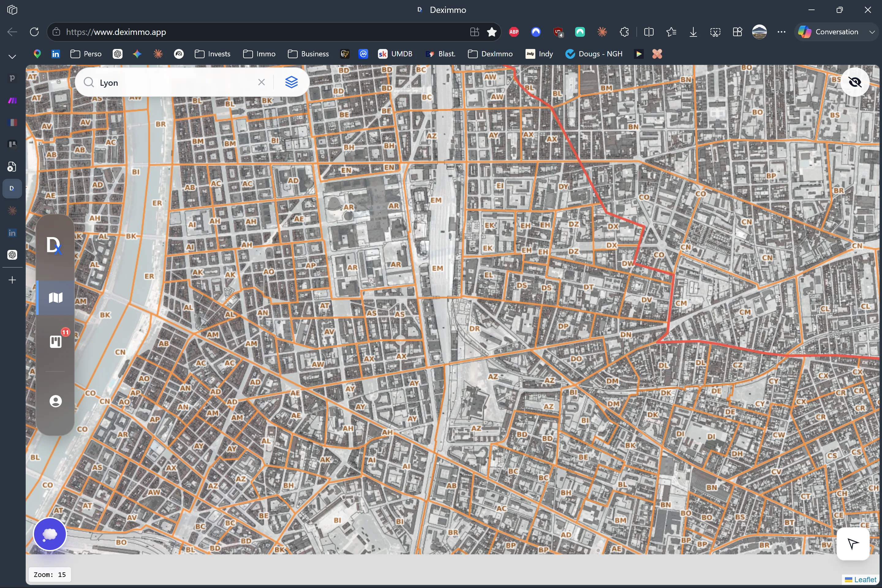Open the map layers selector
882x588 pixels.
[291, 82]
